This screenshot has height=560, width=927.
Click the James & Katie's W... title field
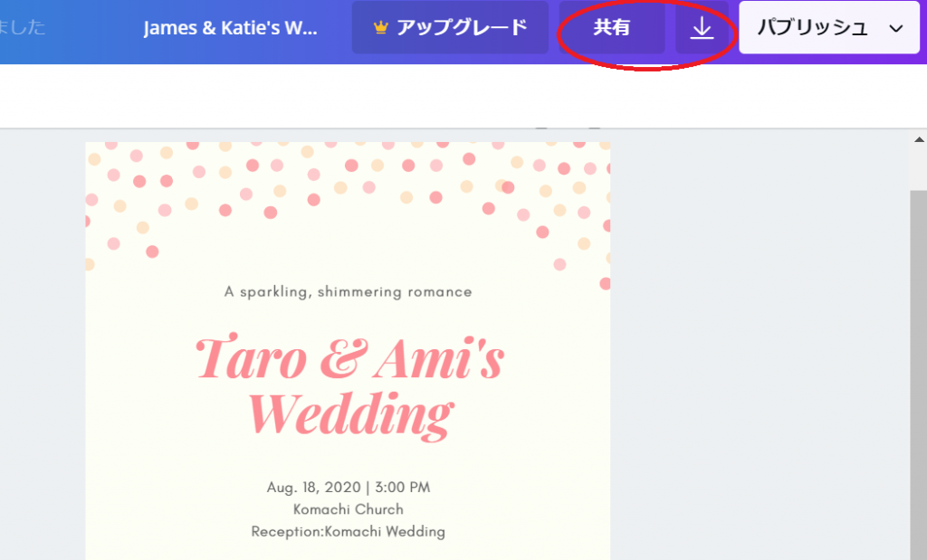point(230,28)
